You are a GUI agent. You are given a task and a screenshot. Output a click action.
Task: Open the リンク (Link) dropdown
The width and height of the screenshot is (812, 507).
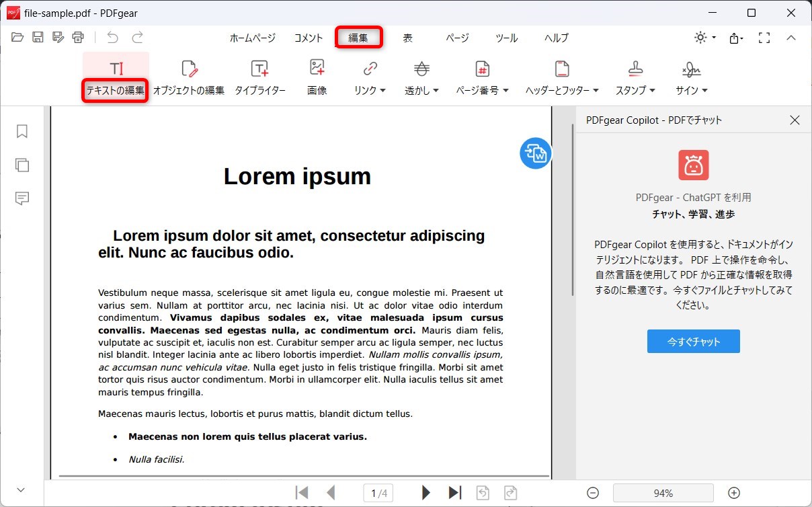click(x=368, y=75)
